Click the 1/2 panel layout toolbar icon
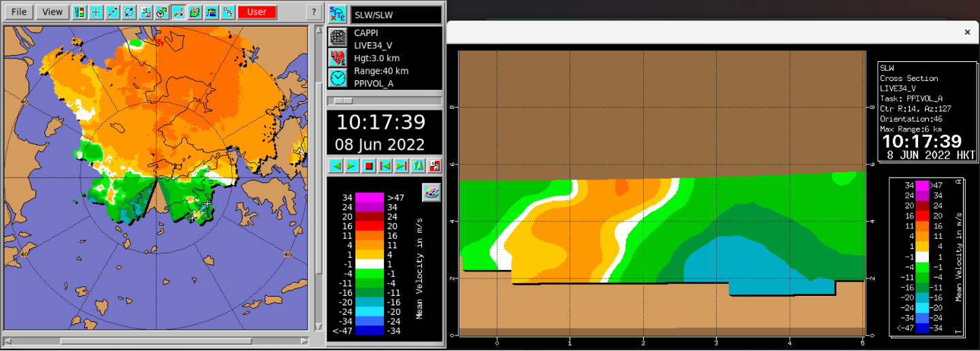The width and height of the screenshot is (980, 351). (x=145, y=12)
